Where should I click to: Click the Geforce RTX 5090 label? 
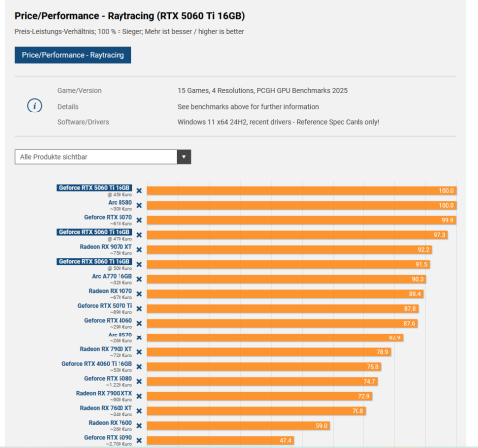[x=108, y=437]
